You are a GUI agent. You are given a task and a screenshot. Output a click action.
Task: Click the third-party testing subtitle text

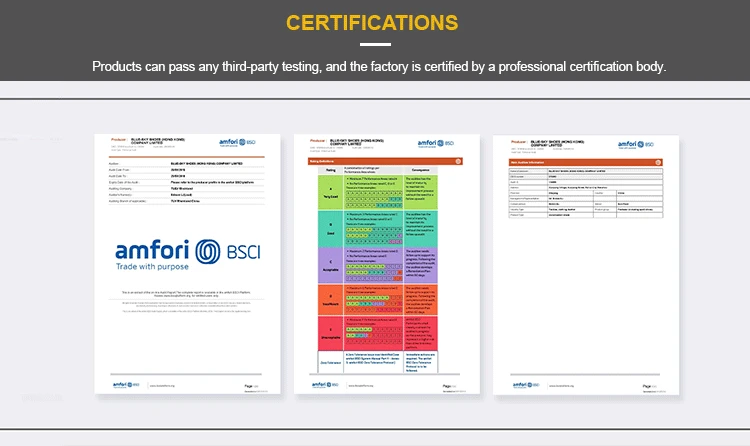tap(378, 67)
